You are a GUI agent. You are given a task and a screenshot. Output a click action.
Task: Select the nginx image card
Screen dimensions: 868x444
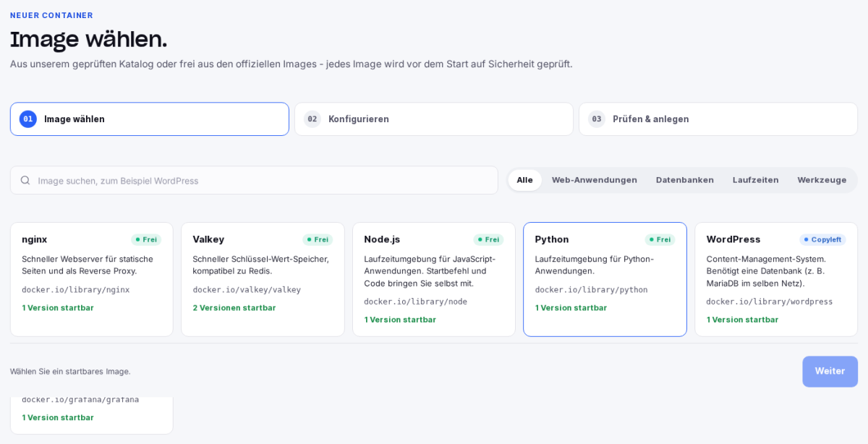click(92, 279)
